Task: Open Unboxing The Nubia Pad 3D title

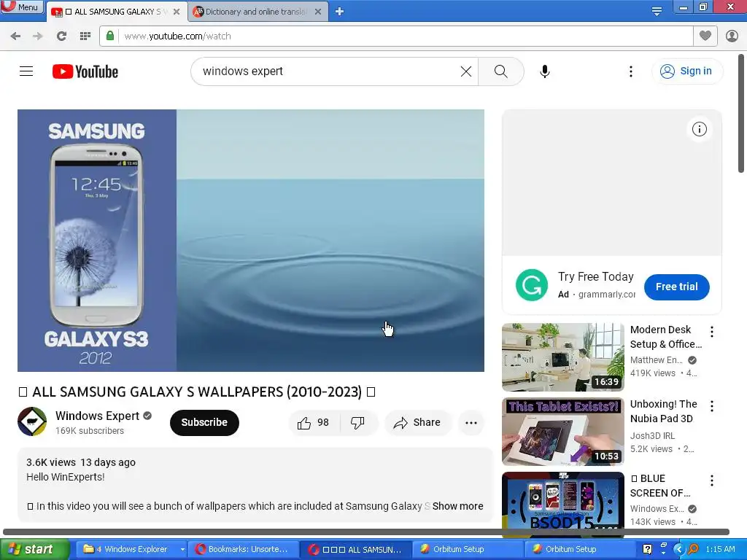Action: click(x=664, y=411)
